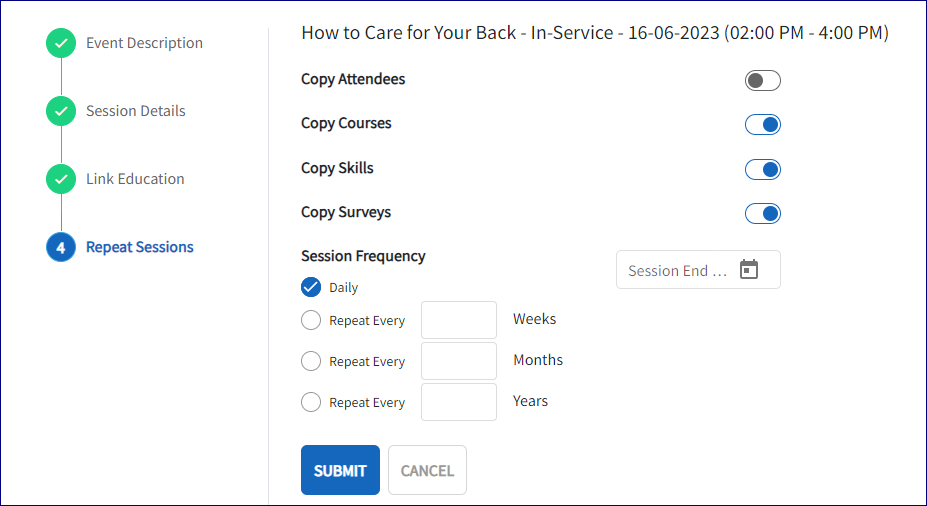
Task: Switch to the Link Education step
Action: coord(135,179)
